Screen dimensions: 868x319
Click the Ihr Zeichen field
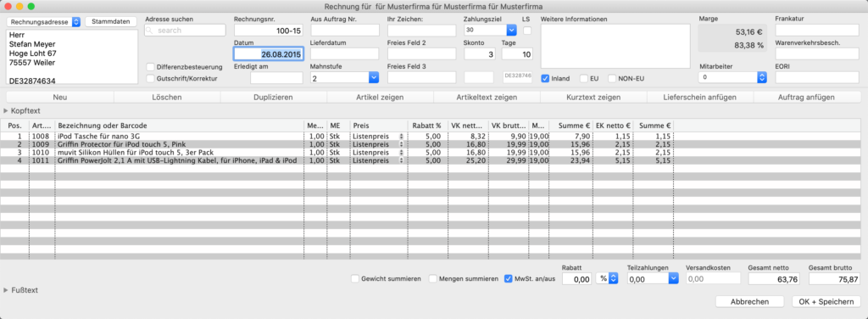click(422, 31)
